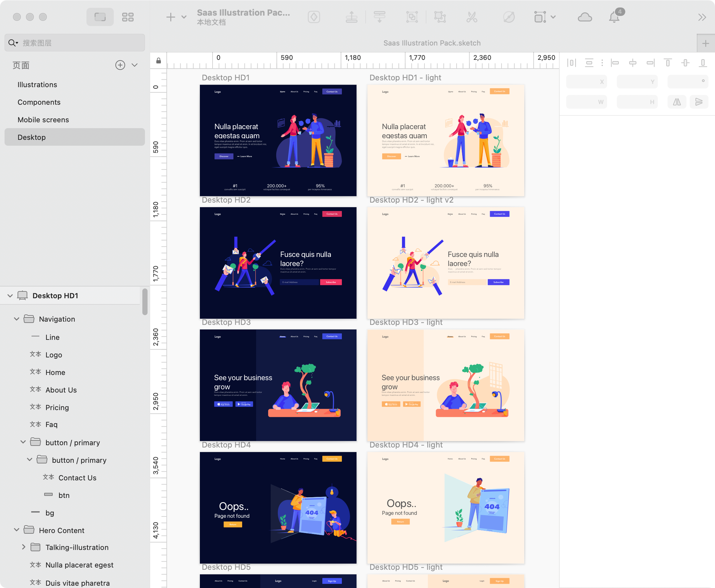Switch to grid components view icon
The width and height of the screenshot is (715, 588).
tap(128, 17)
